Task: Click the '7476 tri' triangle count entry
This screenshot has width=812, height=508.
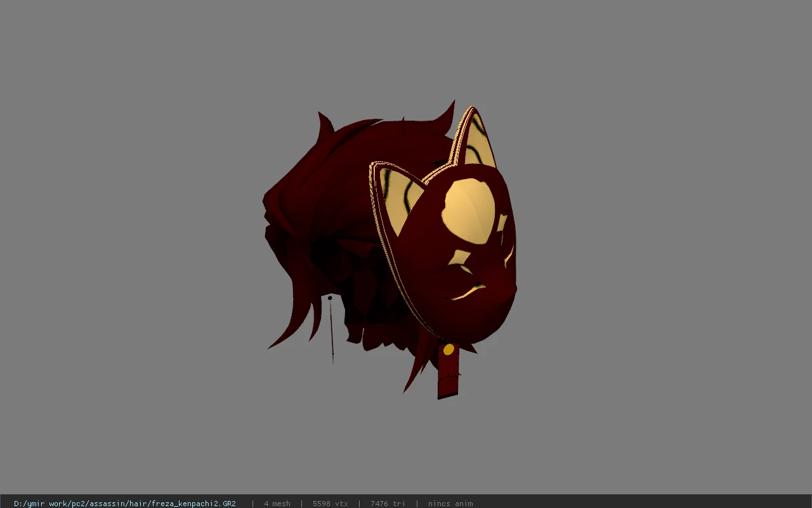Action: click(x=388, y=503)
